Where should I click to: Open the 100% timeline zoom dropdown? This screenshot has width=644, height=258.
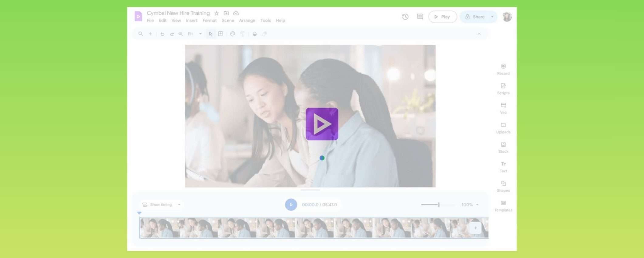point(470,204)
